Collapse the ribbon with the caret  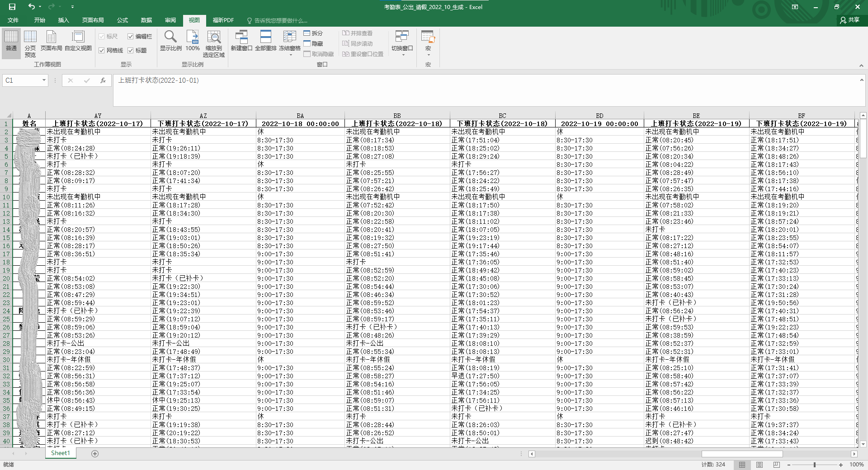[861, 66]
